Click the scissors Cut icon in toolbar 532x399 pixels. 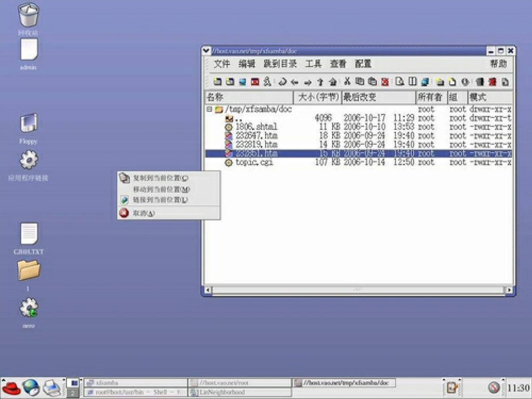point(347,82)
